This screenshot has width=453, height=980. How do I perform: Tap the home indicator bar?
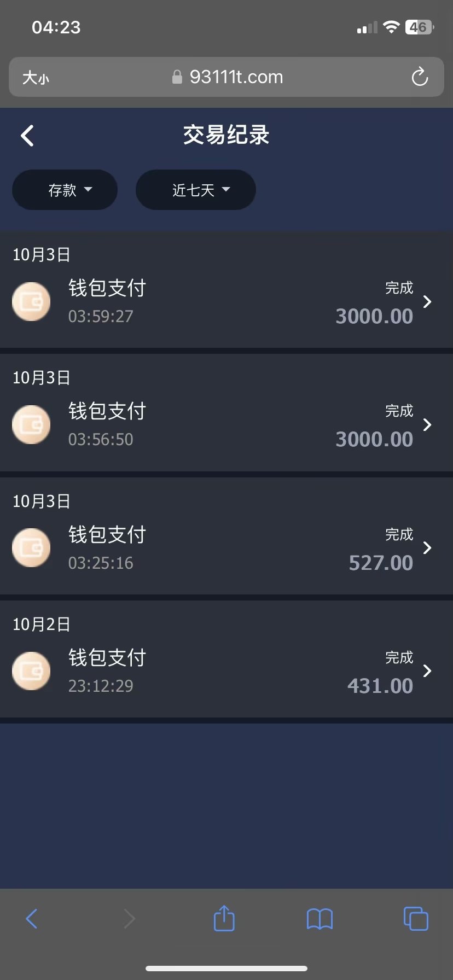point(226,969)
